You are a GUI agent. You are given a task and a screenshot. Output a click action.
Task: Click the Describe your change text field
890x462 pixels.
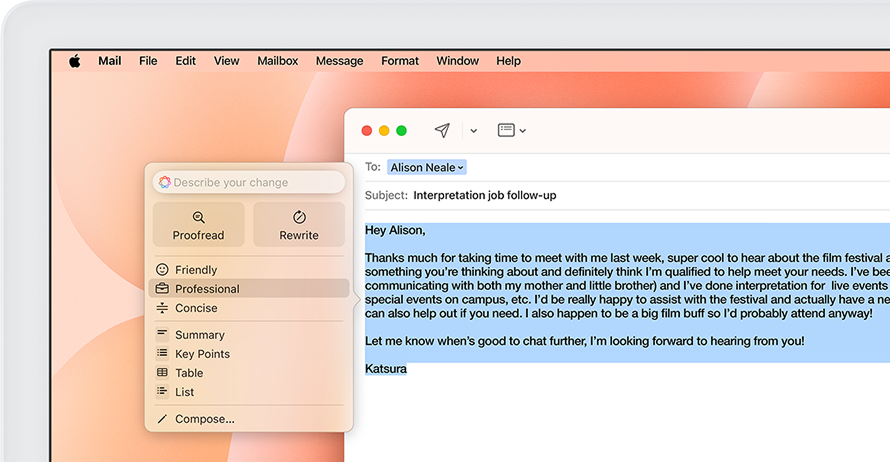[x=255, y=183]
